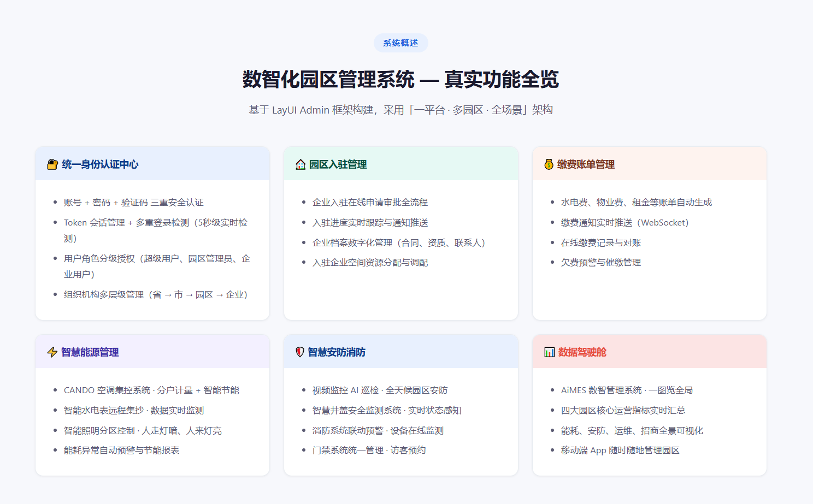Select 能耗异常自动预警与节能报表

click(121, 450)
